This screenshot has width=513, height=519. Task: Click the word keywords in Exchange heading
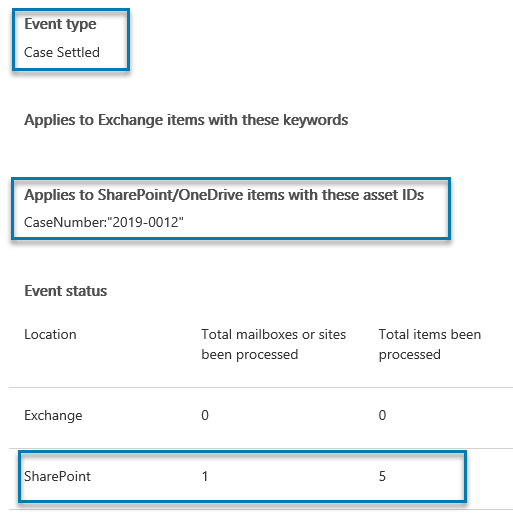pyautogui.click(x=315, y=120)
